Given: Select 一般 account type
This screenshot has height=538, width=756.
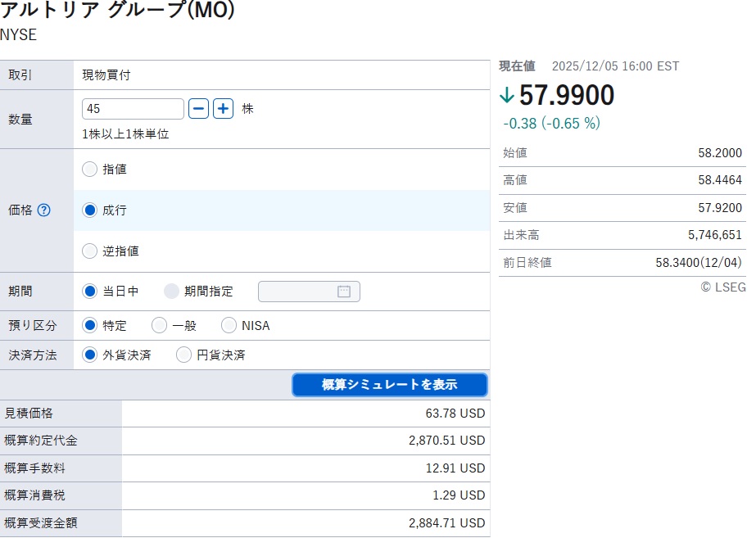Looking at the screenshot, I should click(x=160, y=326).
